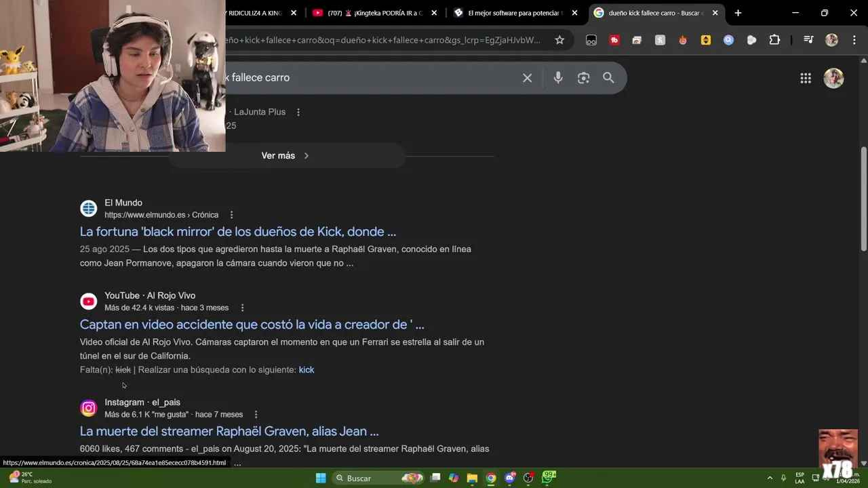Close the 'RIDICULIZA A KING' tab
This screenshot has height=488, width=868.
point(294,13)
